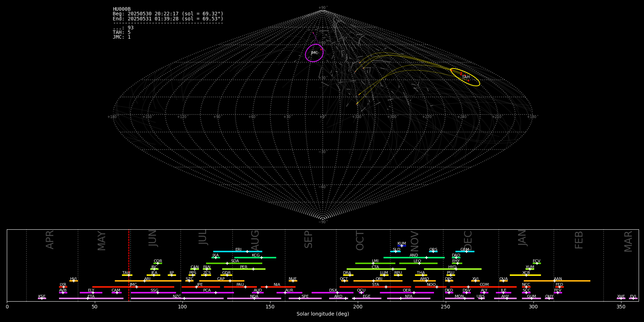The image size is (644, 322).
Task: Click the HU000B station title text
Action: click(x=122, y=9)
